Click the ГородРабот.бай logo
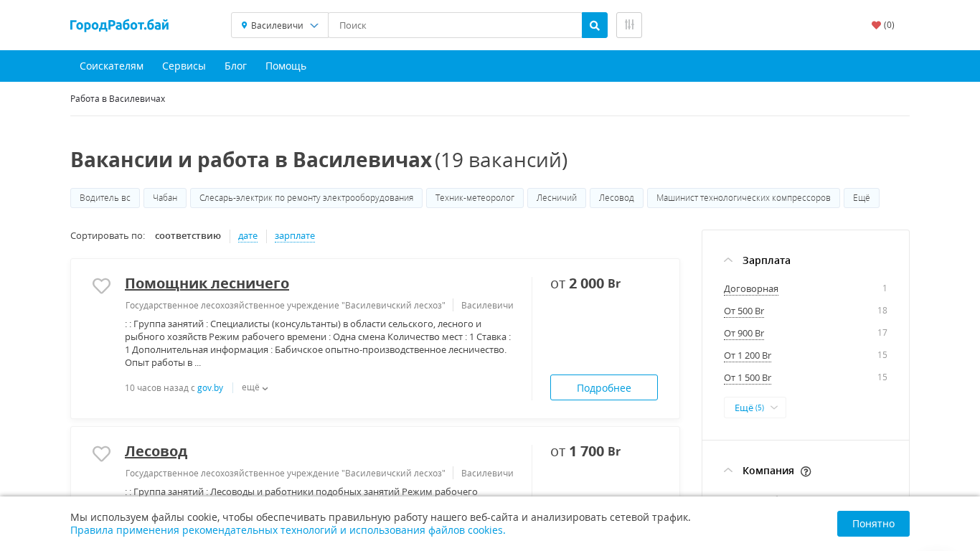980x551 pixels. click(119, 25)
